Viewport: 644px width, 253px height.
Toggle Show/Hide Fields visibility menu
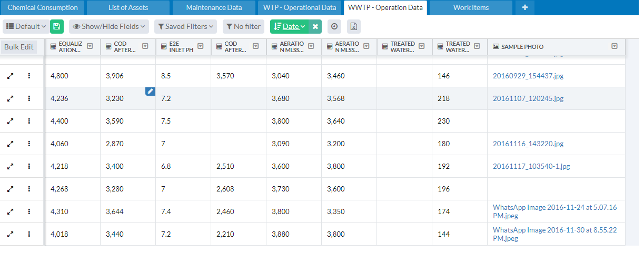[x=109, y=26]
